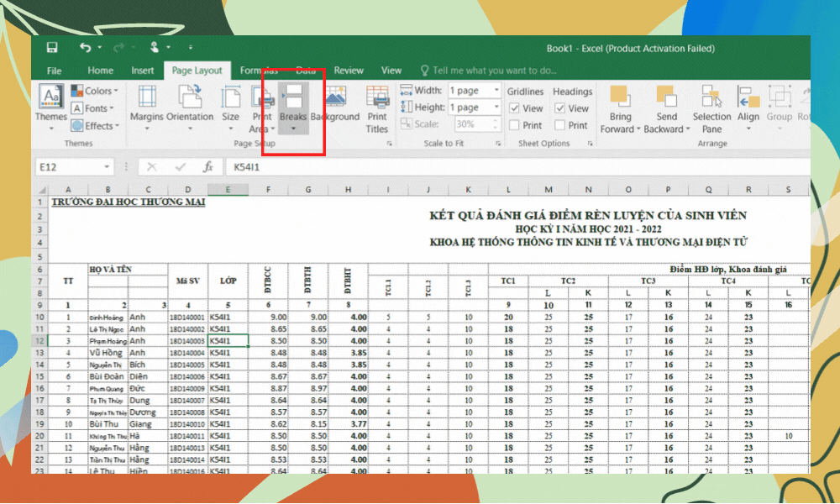Click the Save icon in quick access toolbar
Image resolution: width=840 pixels, height=504 pixels.
(52, 48)
